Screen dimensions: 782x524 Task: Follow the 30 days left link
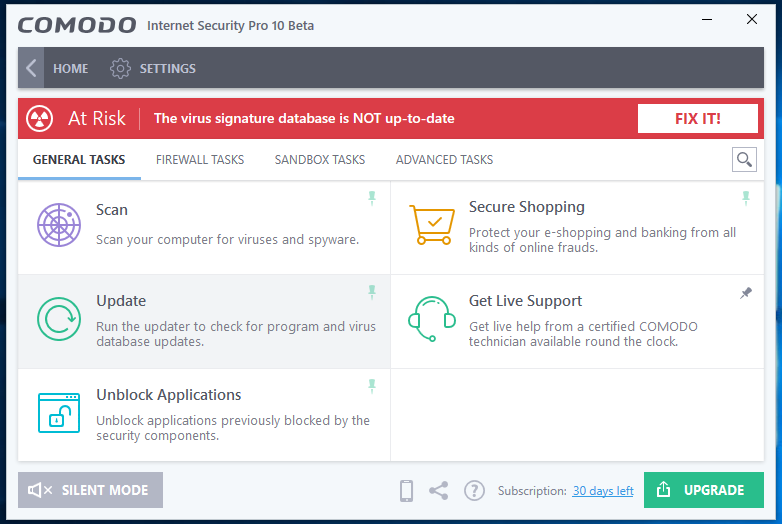pyautogui.click(x=603, y=491)
